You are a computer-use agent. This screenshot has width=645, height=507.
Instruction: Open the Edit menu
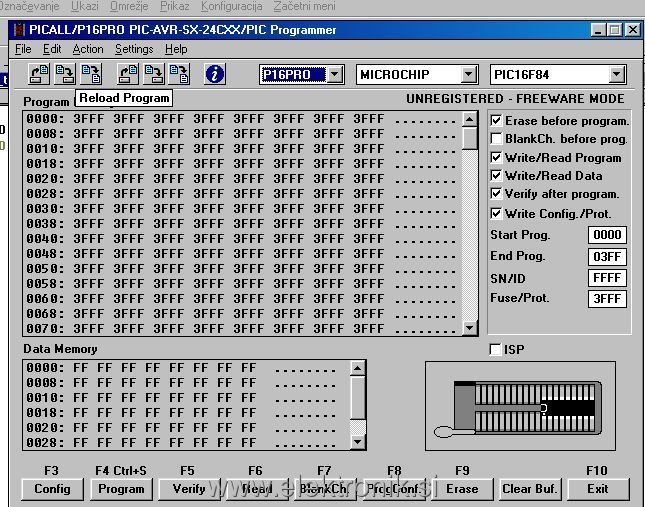[52, 49]
